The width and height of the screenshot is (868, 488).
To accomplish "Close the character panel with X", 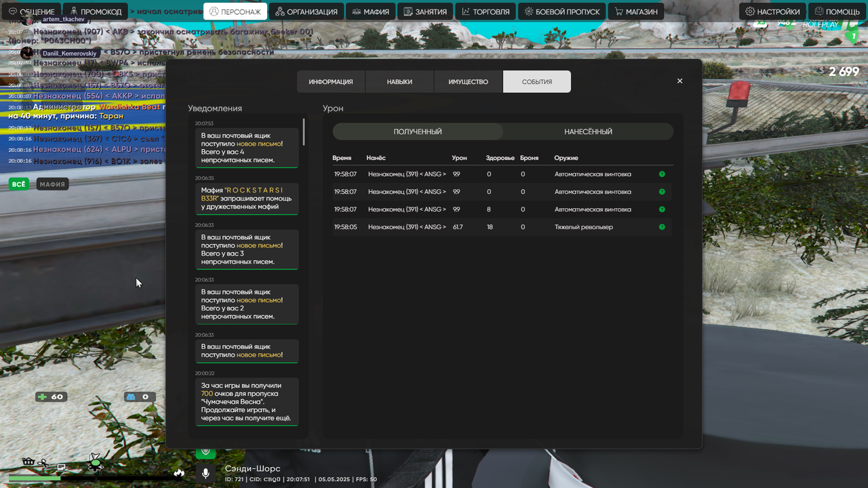I will click(x=679, y=81).
